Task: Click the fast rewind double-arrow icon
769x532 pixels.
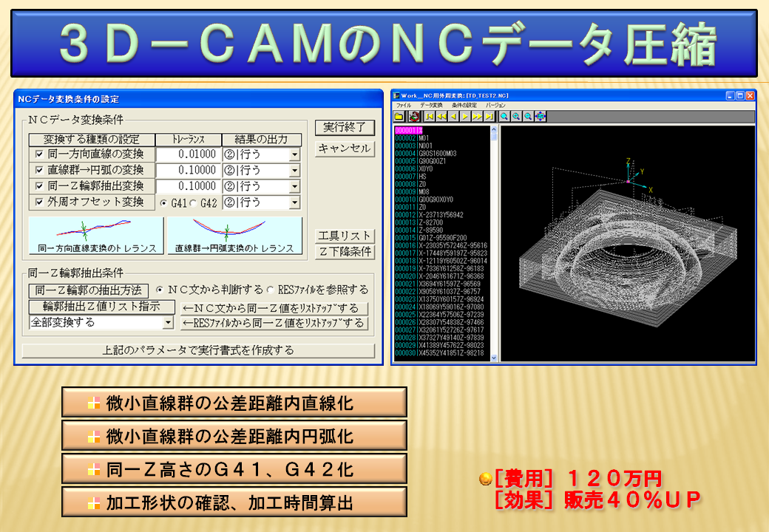Action: point(442,116)
